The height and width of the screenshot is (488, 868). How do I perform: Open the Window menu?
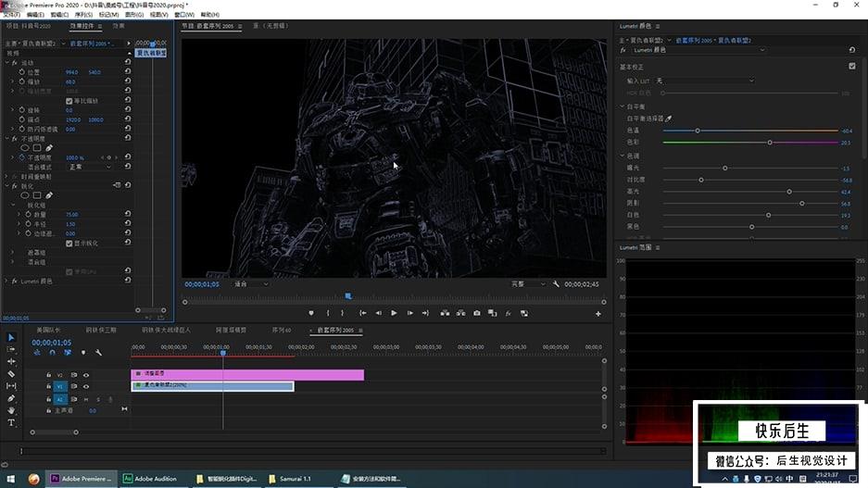(x=183, y=15)
